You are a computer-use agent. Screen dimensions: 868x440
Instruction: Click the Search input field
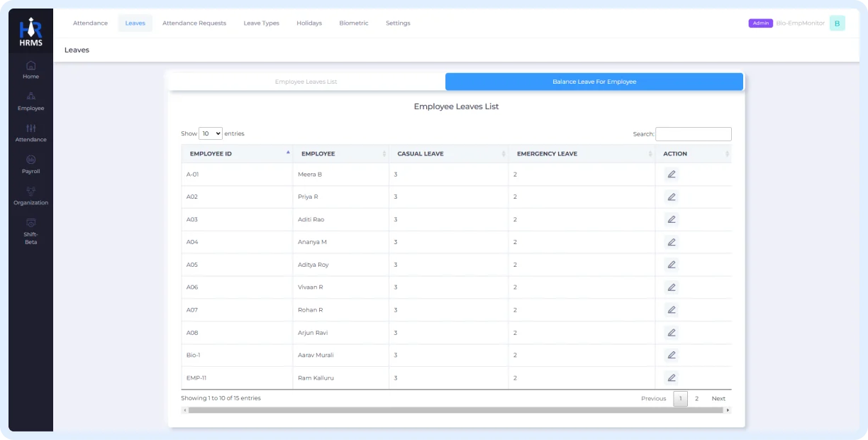coord(693,134)
